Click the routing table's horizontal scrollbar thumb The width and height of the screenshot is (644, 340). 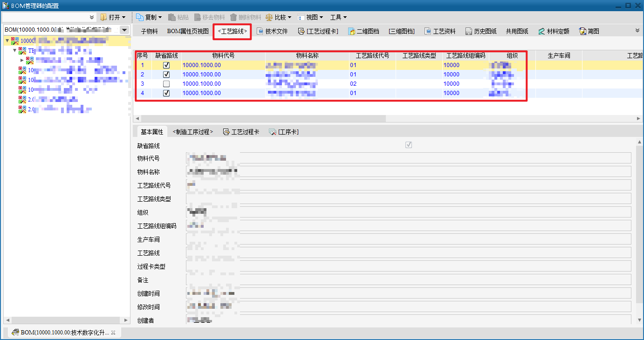pyautogui.click(x=263, y=119)
